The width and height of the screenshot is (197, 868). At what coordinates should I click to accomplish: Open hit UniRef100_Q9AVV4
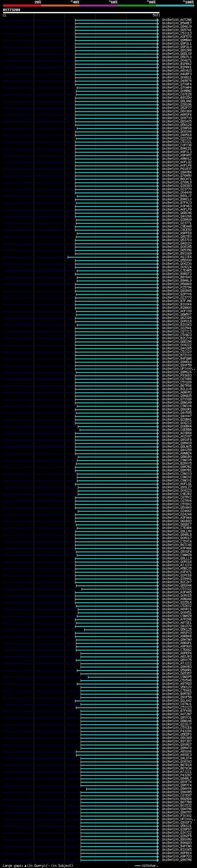coord(176,789)
